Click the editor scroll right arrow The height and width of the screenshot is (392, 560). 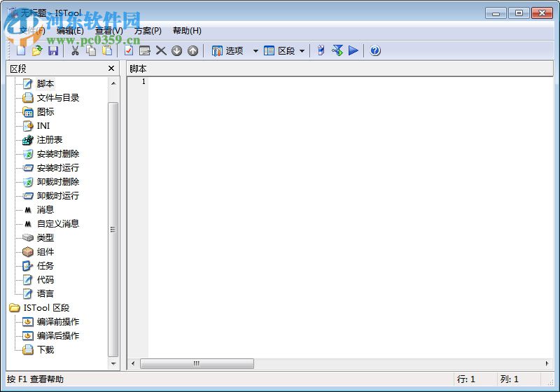pos(547,363)
